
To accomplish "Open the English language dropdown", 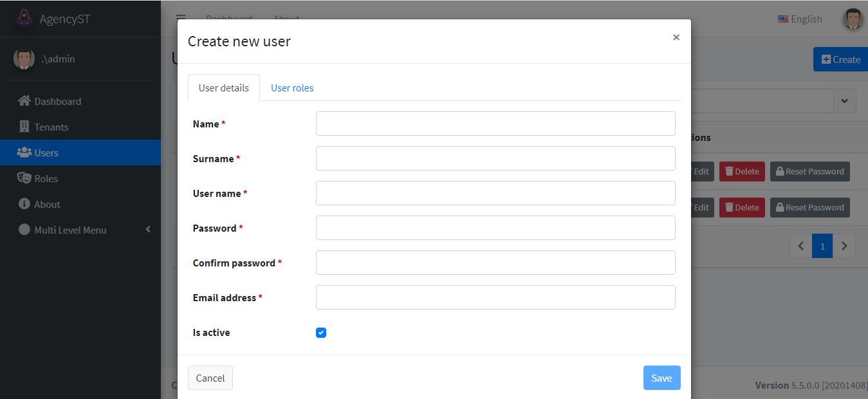I will [x=800, y=19].
